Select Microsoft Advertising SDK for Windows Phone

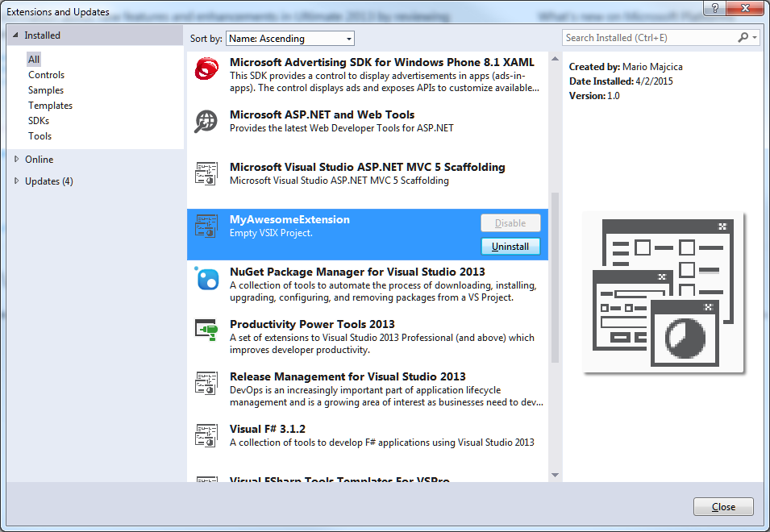368,75
